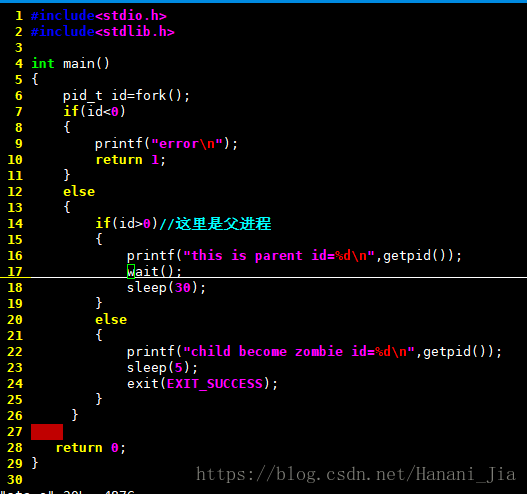Screen dimensions: 527x494
Task: Click the 'return 0;' statement
Action: coord(91,448)
